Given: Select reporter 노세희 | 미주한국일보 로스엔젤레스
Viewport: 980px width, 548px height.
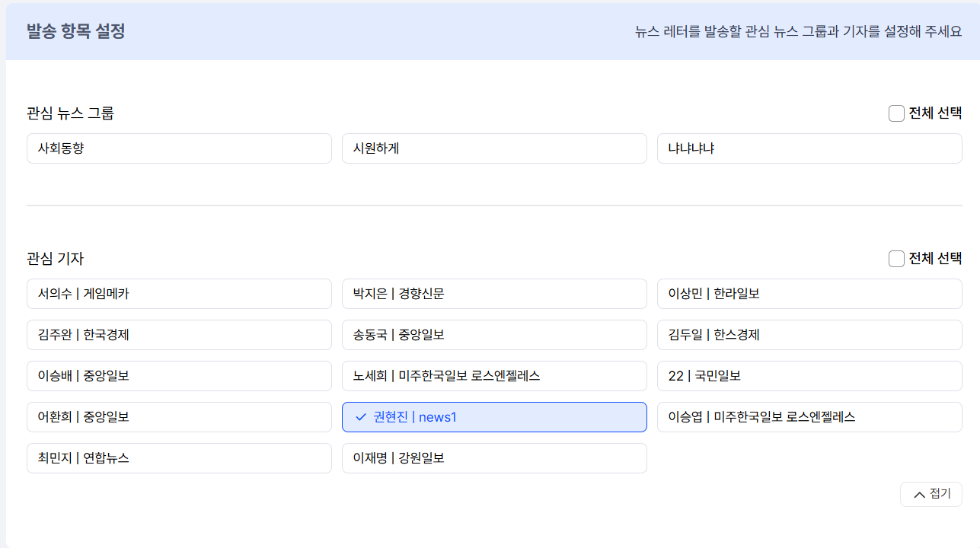Looking at the screenshot, I should (x=494, y=376).
